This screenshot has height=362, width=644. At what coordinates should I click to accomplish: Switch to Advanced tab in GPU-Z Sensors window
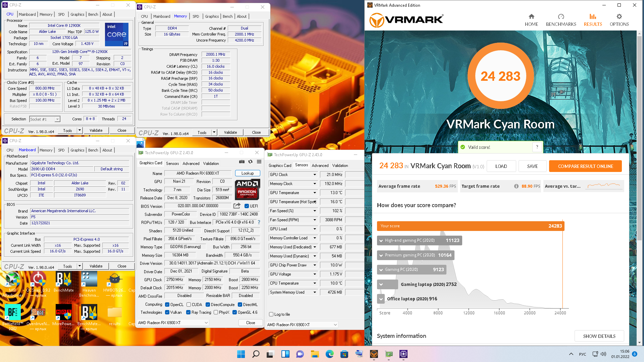320,166
